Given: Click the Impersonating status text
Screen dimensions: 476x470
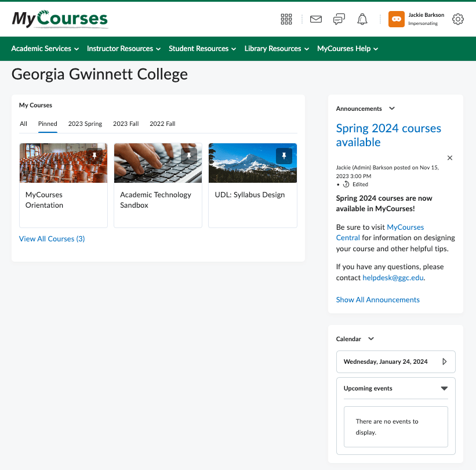Looking at the screenshot, I should click(x=423, y=23).
